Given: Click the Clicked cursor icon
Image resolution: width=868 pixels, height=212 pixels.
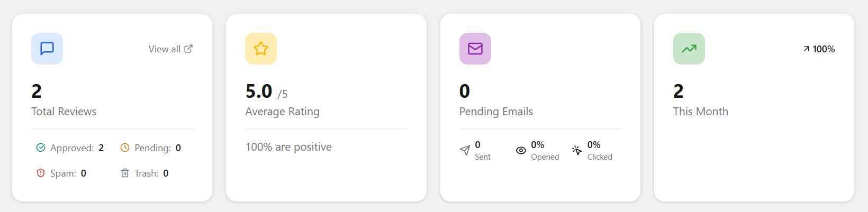Looking at the screenshot, I should click(x=577, y=150).
